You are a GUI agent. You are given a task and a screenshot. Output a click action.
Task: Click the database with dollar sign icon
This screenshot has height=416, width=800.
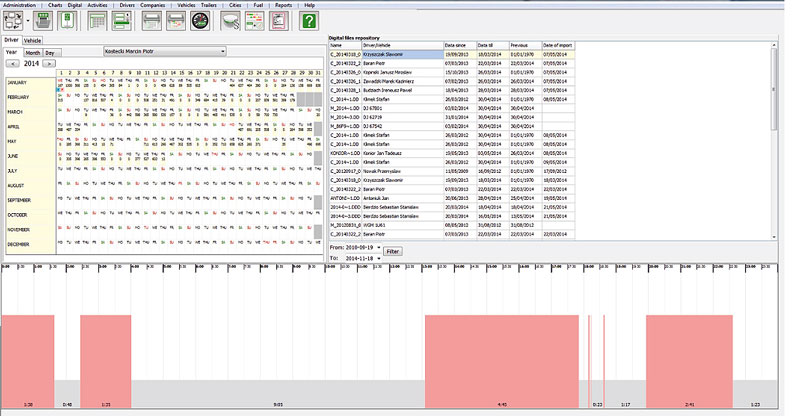click(228, 21)
